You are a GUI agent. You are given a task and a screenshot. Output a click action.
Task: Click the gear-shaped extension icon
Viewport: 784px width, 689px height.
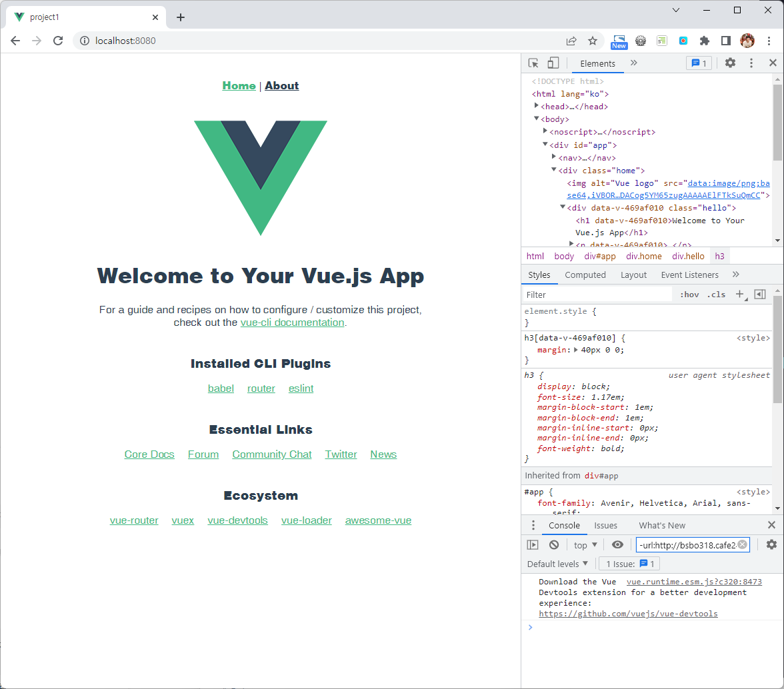[x=641, y=41]
